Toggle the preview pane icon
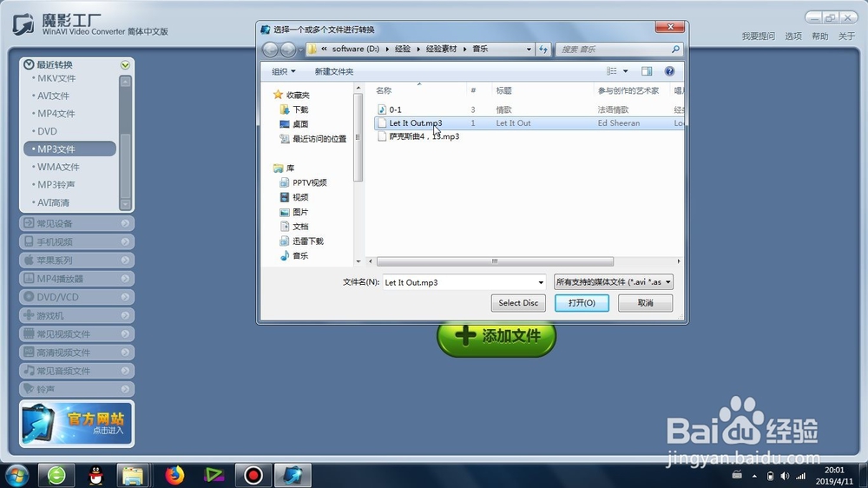Viewport: 868px width, 488px height. 647,71
